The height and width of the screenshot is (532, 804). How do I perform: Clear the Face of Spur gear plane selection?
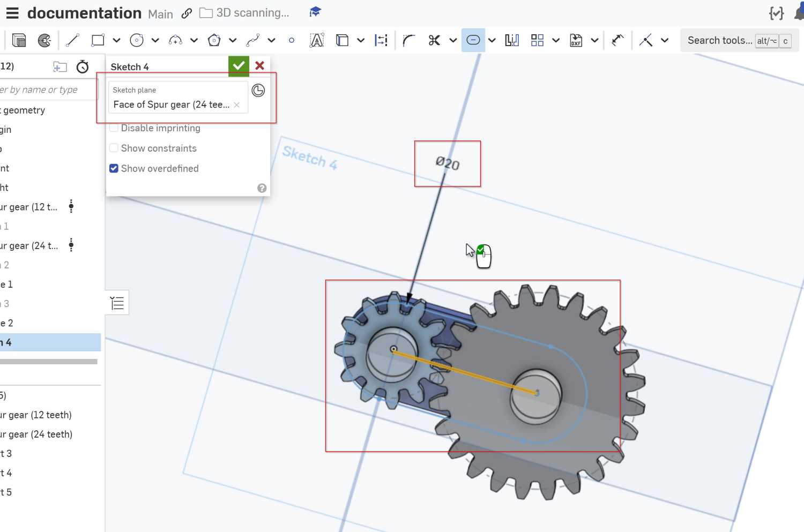click(236, 105)
